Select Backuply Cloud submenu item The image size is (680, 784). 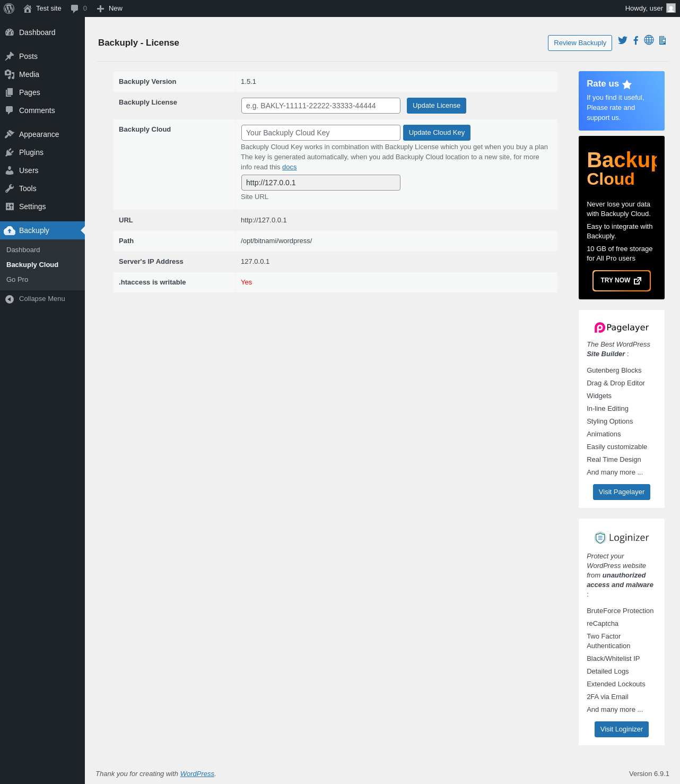32,265
